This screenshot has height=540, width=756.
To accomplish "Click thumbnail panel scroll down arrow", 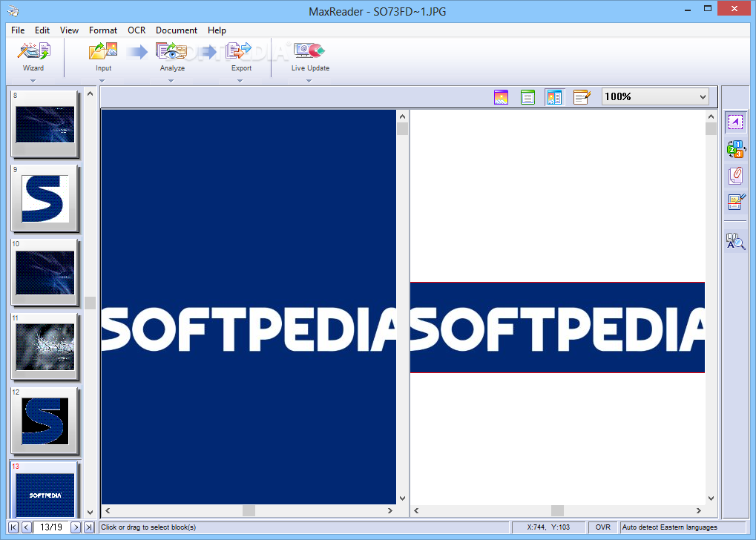I will (91, 512).
